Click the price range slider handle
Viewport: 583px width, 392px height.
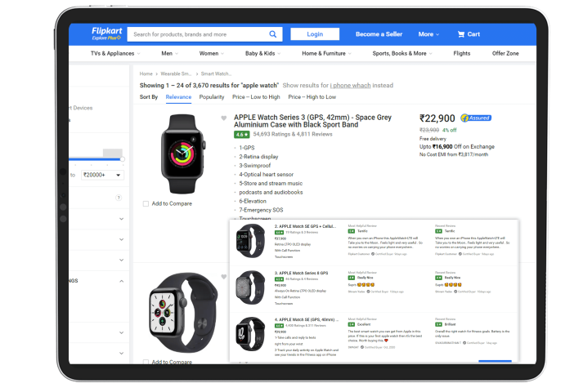[123, 159]
